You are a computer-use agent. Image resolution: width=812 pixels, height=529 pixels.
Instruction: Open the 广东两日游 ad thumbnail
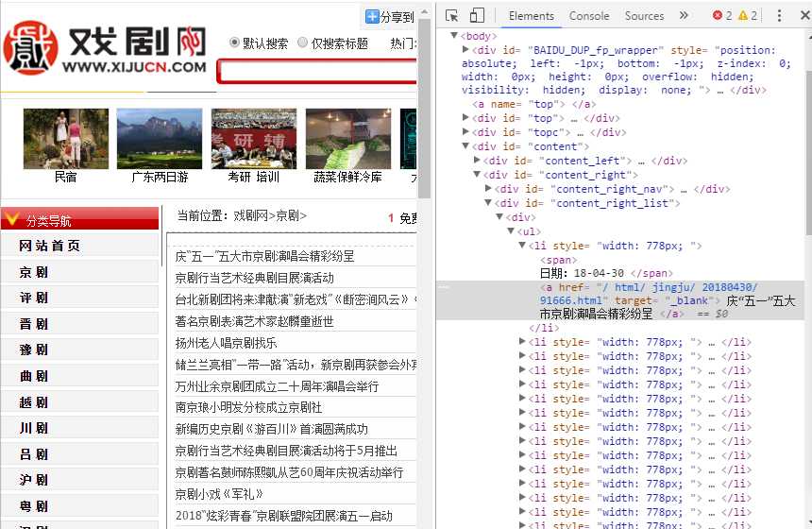click(x=160, y=138)
